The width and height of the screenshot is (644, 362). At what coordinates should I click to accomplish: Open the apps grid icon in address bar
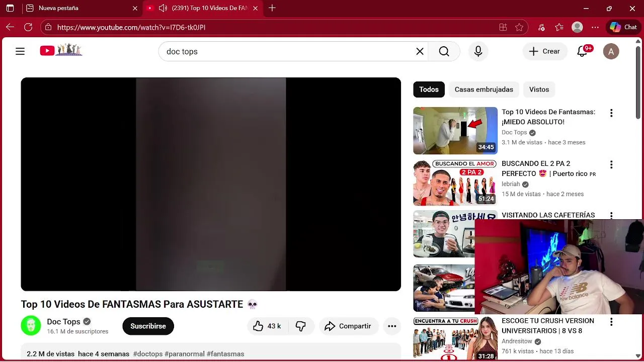coord(503,27)
